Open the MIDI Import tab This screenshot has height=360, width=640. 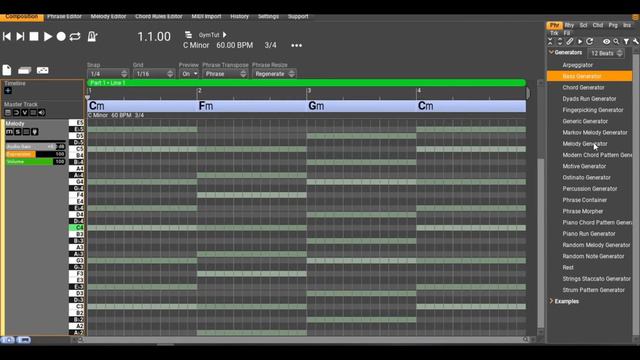[206, 16]
